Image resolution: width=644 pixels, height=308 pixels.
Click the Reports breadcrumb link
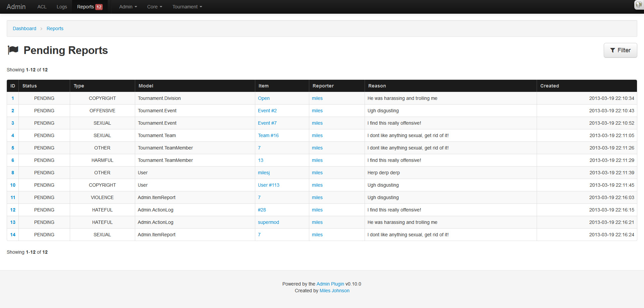55,28
